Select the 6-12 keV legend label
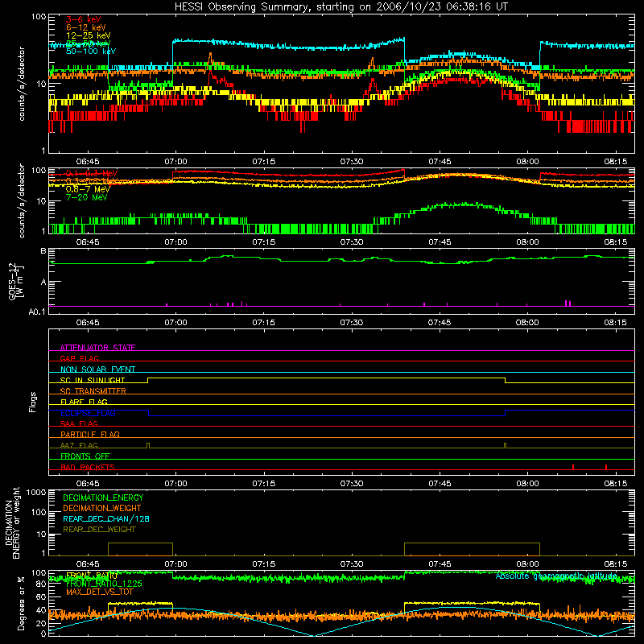The width and height of the screenshot is (644, 644). coord(86,27)
